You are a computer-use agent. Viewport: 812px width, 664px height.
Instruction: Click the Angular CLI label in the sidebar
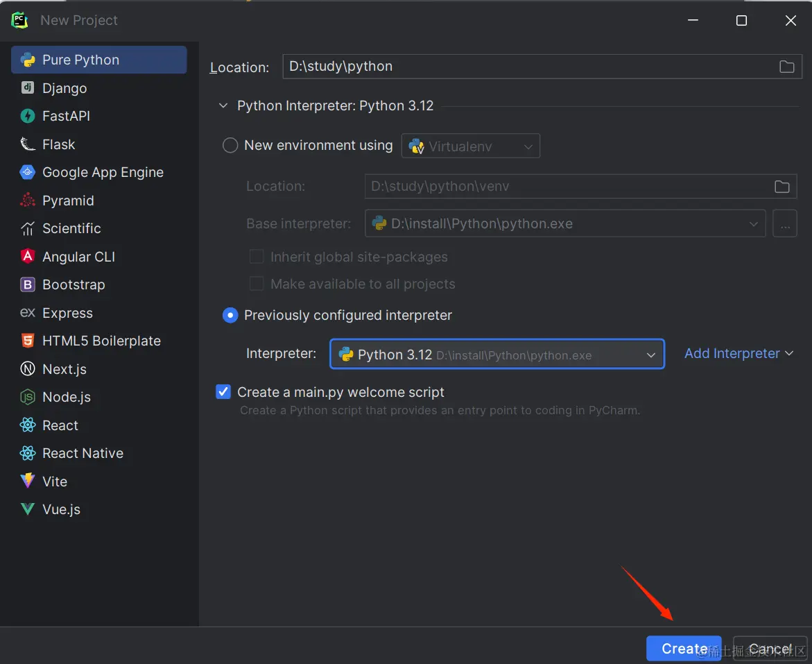point(79,257)
